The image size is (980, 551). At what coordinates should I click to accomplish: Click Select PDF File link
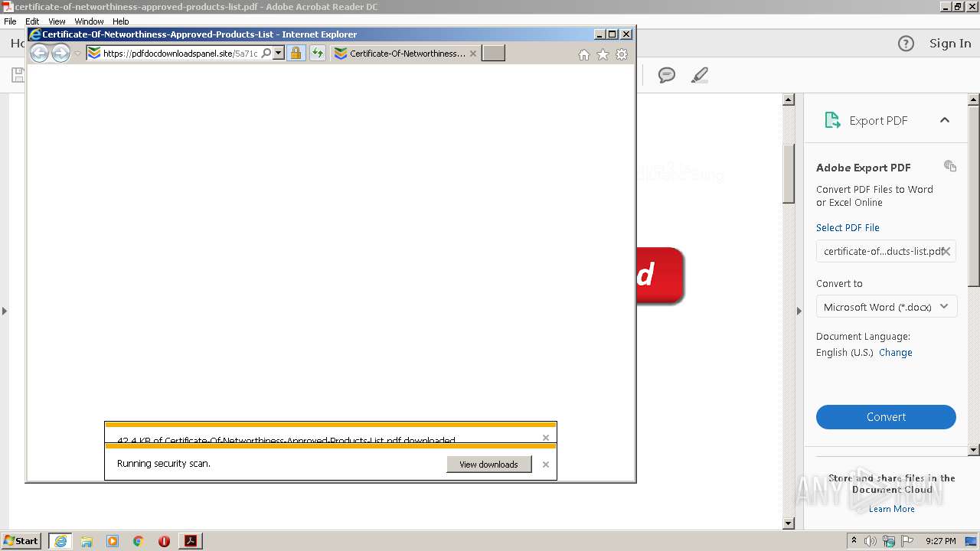848,228
